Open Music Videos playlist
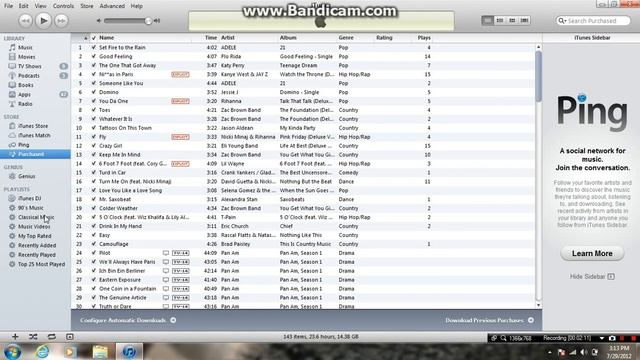The image size is (640, 360). [34, 226]
